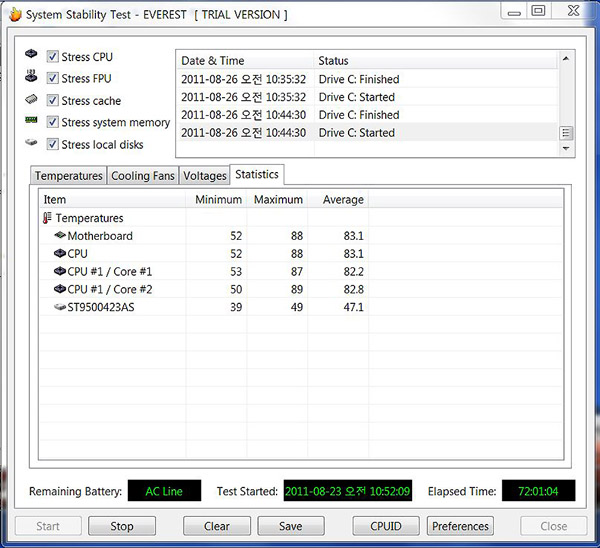Image resolution: width=600 pixels, height=548 pixels.
Task: Click the Minimum column header
Action: tap(217, 199)
